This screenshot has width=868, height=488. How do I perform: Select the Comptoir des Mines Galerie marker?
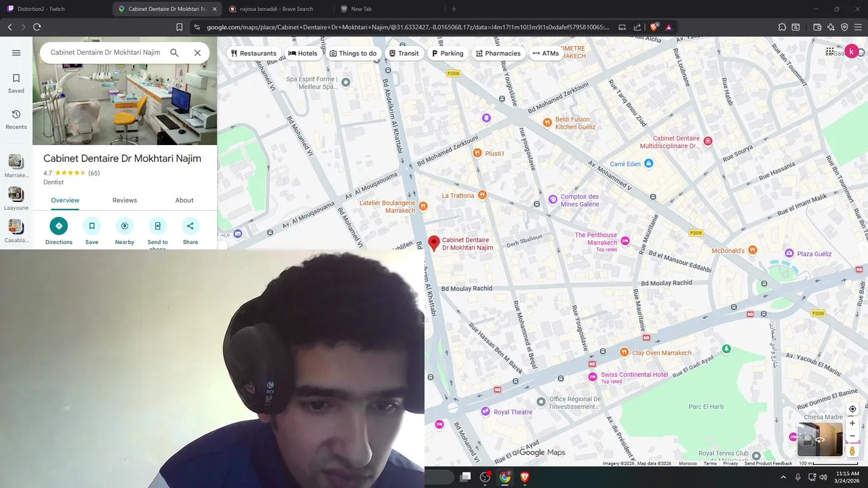[553, 199]
